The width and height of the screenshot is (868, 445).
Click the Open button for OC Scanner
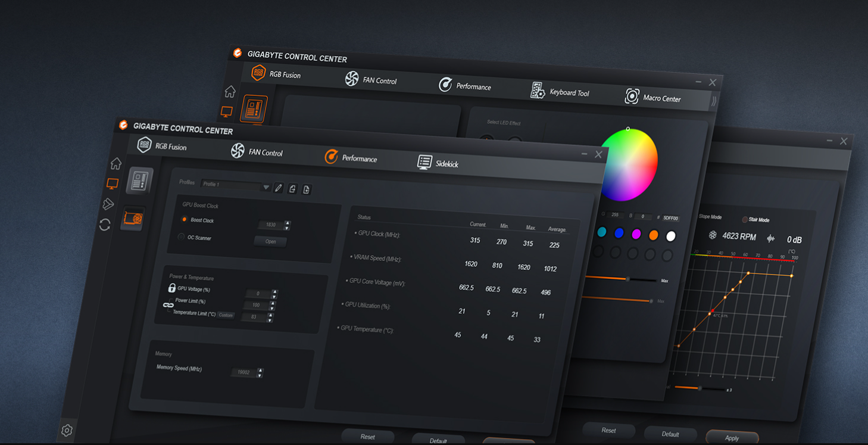tap(270, 241)
